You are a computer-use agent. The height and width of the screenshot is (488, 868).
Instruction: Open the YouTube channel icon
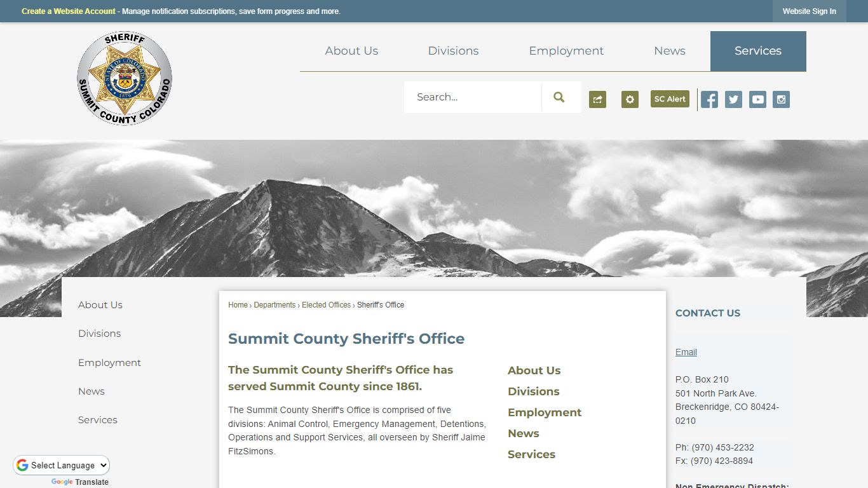(x=757, y=99)
